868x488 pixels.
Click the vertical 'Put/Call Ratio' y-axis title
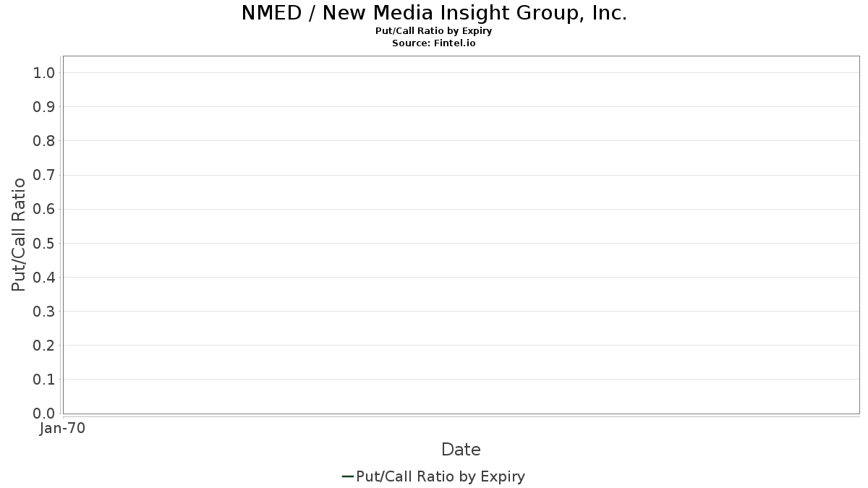19,234
